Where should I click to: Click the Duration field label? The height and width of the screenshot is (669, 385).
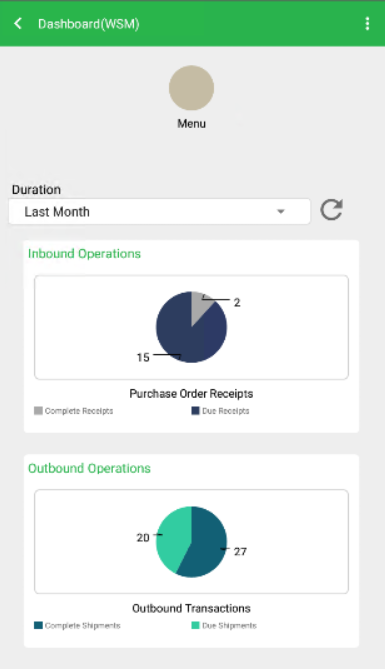click(36, 189)
